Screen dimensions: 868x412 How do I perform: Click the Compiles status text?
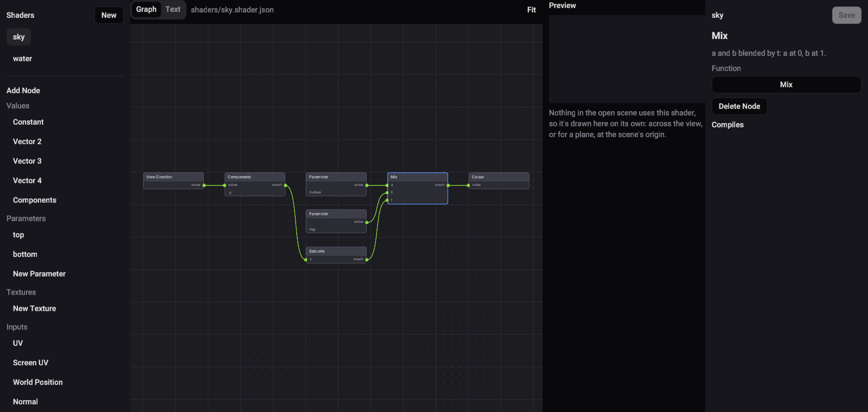[727, 125]
